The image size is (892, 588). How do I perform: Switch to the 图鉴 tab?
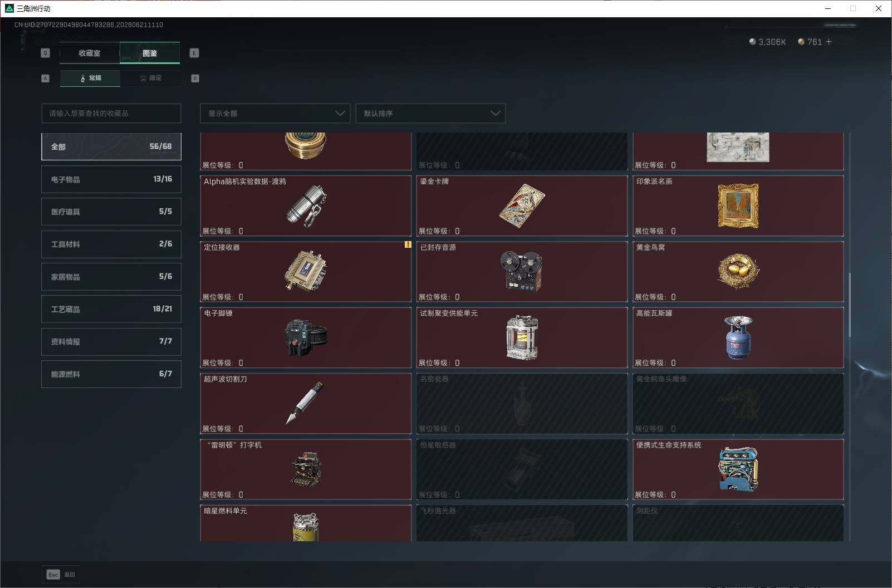150,53
